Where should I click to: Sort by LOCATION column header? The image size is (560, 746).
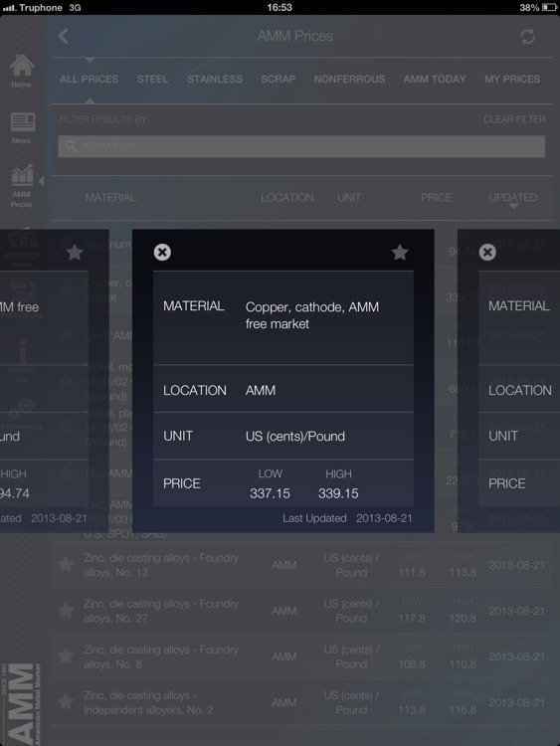[286, 198]
